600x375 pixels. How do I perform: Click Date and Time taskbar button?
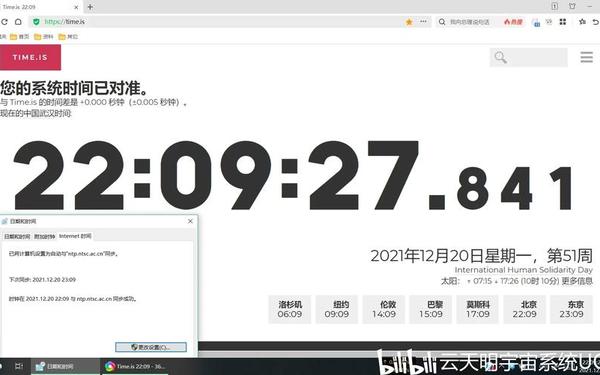point(65,367)
